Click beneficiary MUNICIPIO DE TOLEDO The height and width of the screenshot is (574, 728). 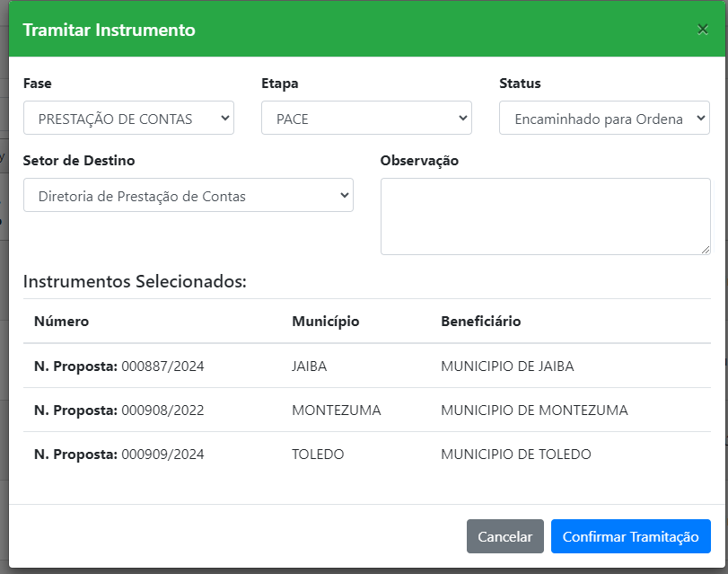click(x=515, y=455)
